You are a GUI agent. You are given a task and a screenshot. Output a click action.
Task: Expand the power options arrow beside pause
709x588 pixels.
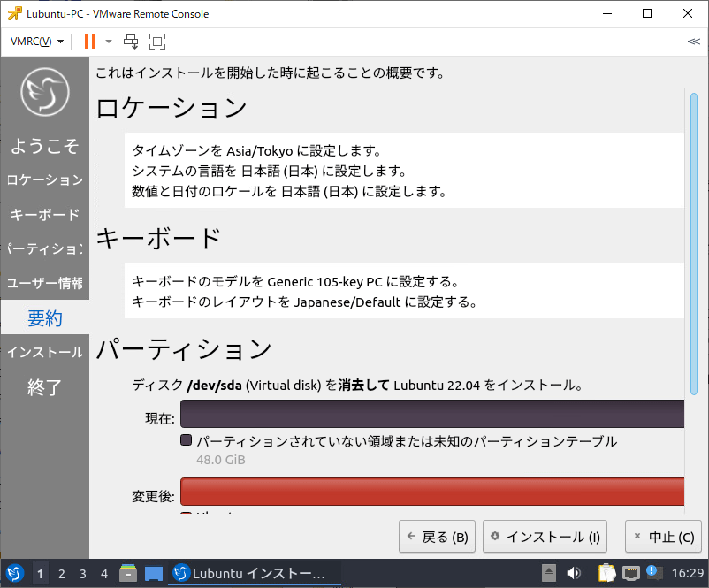pos(109,42)
